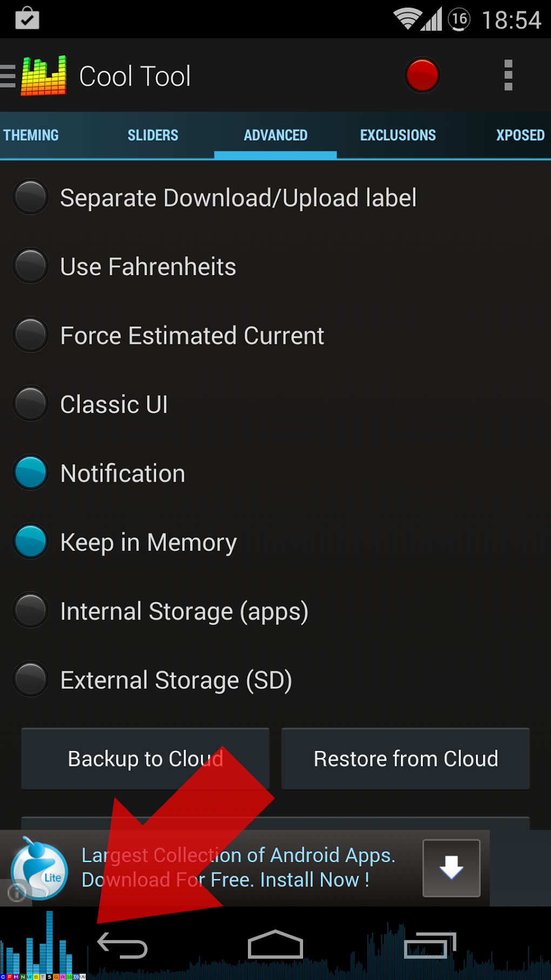Open the three-dot overflow menu
Screen dimensions: 551x980
pos(508,75)
